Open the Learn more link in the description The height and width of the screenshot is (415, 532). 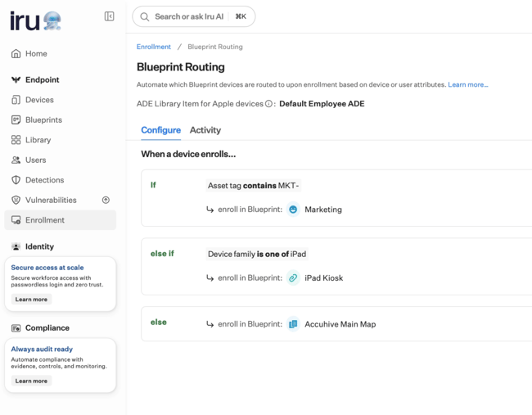pos(467,84)
